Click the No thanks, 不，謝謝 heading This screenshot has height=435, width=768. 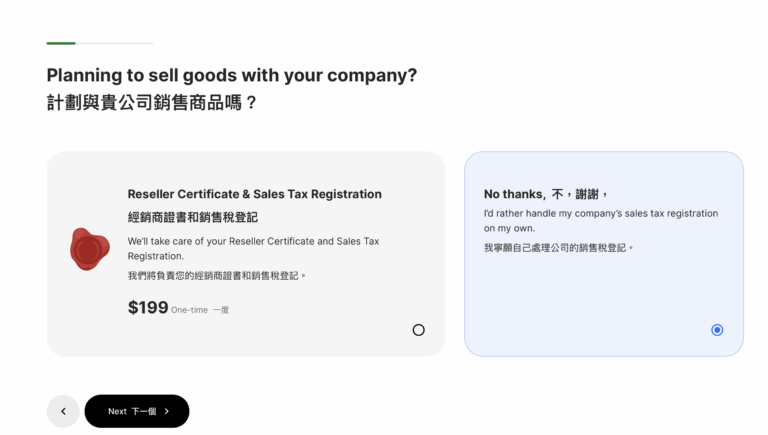(546, 194)
